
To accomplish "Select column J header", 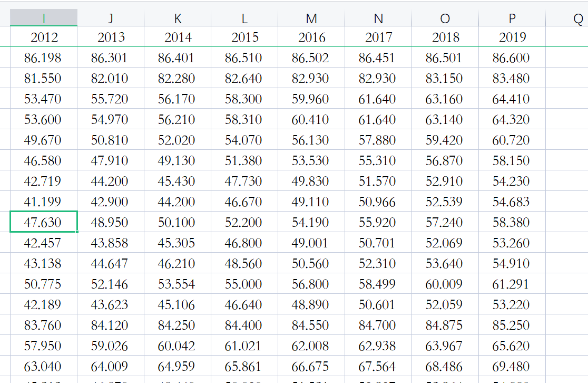I will [x=111, y=17].
